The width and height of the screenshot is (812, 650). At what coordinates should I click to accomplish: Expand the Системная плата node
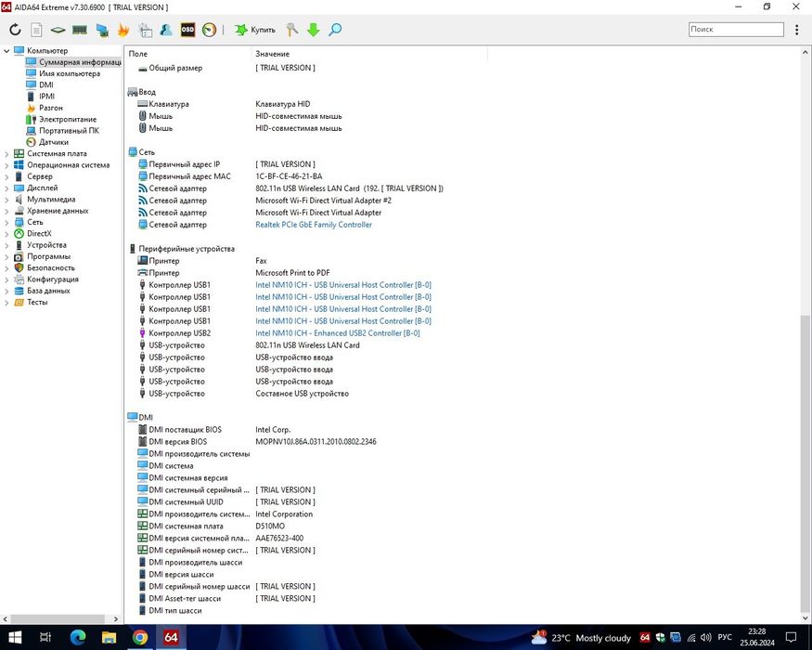point(6,153)
